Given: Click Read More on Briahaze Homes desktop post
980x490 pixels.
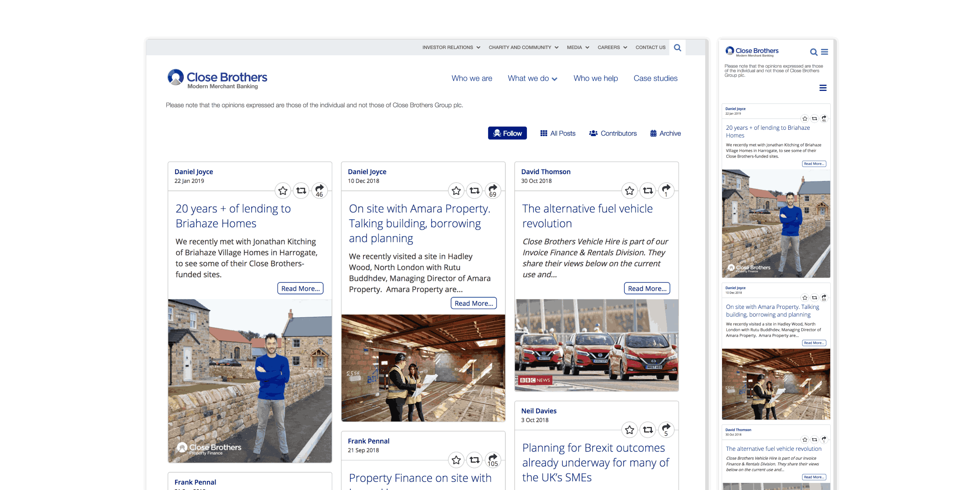Looking at the screenshot, I should point(300,289).
